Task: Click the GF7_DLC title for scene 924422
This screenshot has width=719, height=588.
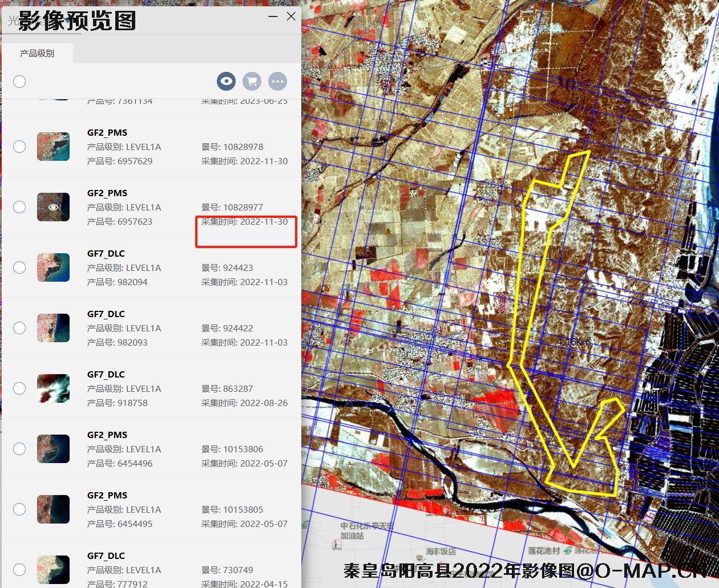Action: [106, 314]
